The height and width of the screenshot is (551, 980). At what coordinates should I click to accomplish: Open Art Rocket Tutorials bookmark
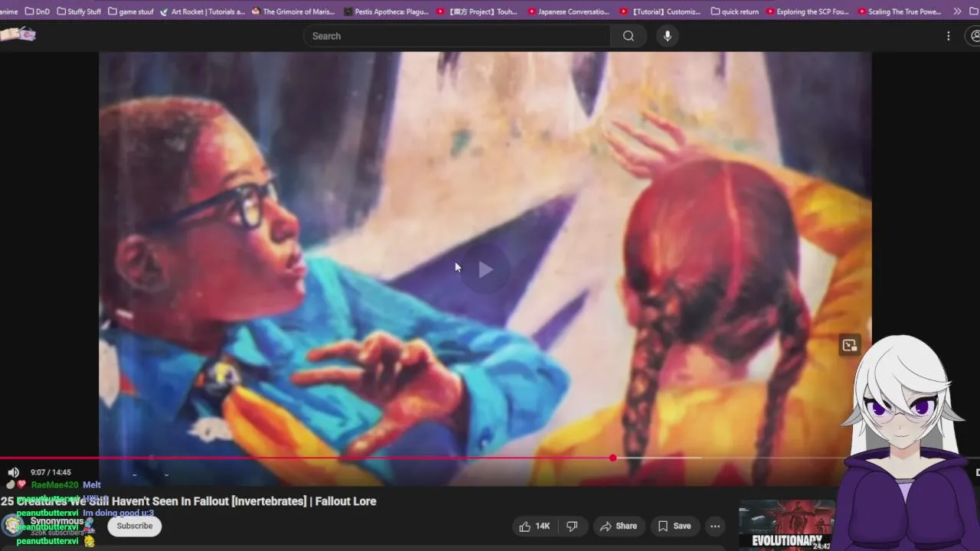pos(202,11)
